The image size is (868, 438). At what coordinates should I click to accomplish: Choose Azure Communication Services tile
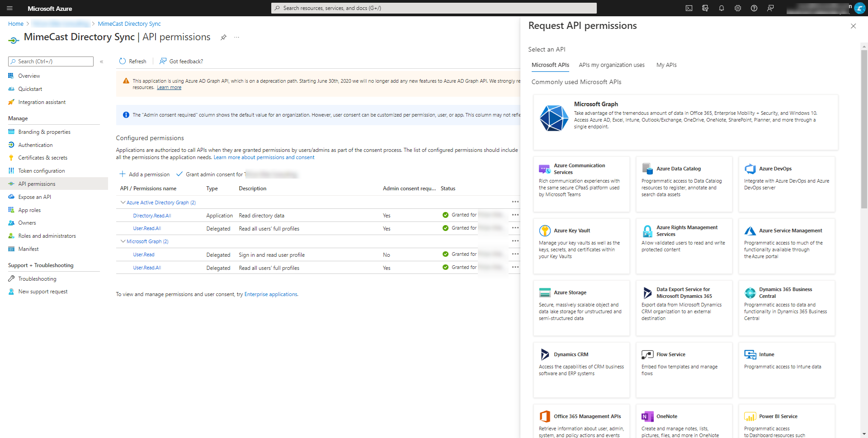[581, 184]
